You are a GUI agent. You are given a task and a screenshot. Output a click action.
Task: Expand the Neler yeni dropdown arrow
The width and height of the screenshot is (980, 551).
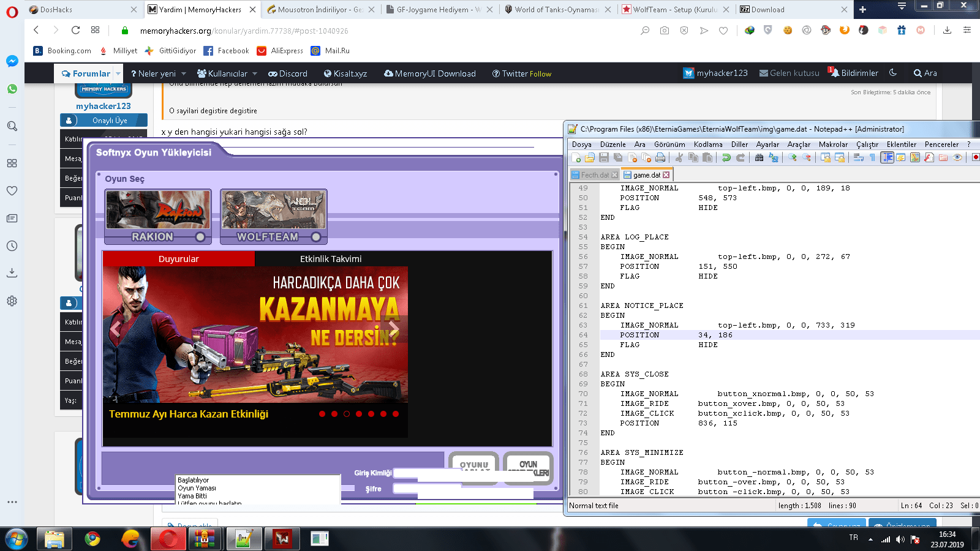[184, 73]
